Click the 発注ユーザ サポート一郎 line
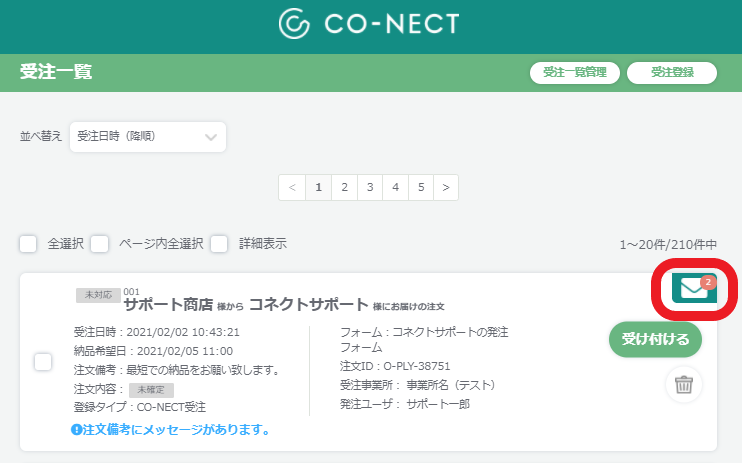Viewport: 742px width, 463px height. point(405,404)
